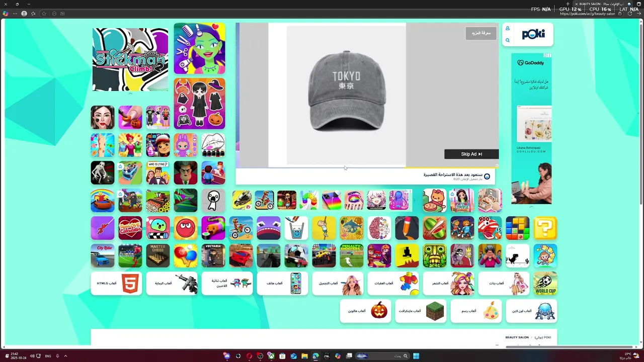Open the Windows Start button
The image size is (644, 362).
(416, 356)
